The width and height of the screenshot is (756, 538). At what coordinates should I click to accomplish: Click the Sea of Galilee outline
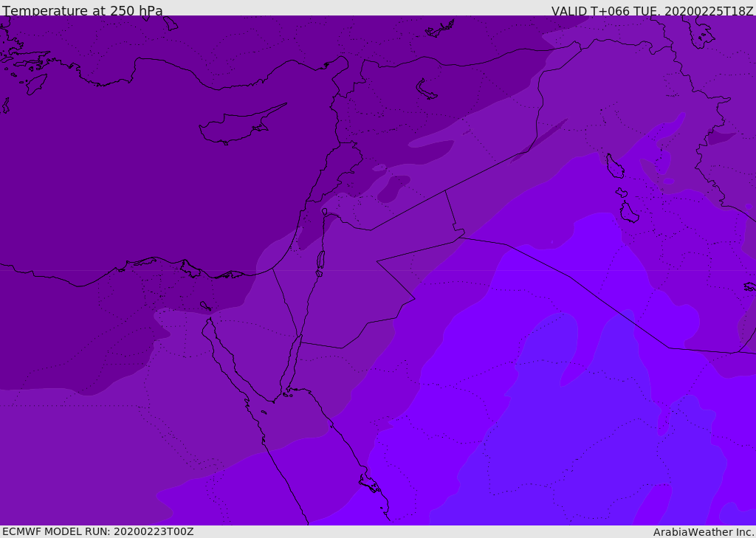325,212
